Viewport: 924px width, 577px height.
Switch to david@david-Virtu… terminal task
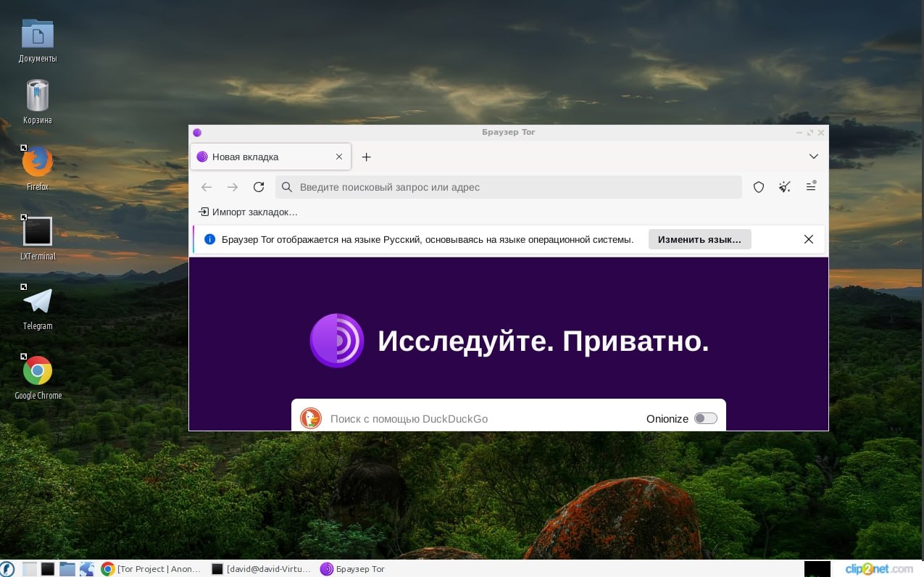[x=261, y=569]
